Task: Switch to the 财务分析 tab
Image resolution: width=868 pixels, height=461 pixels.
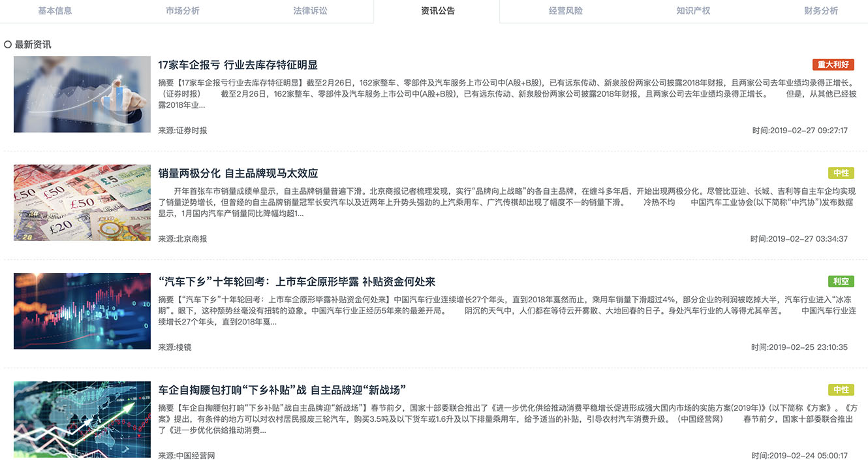Action: (x=820, y=11)
